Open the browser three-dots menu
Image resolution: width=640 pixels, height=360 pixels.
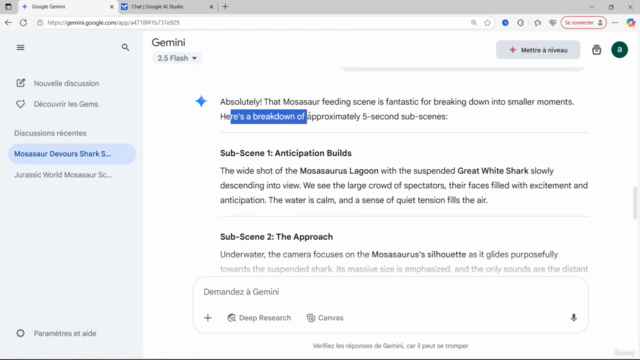pyautogui.click(x=615, y=23)
